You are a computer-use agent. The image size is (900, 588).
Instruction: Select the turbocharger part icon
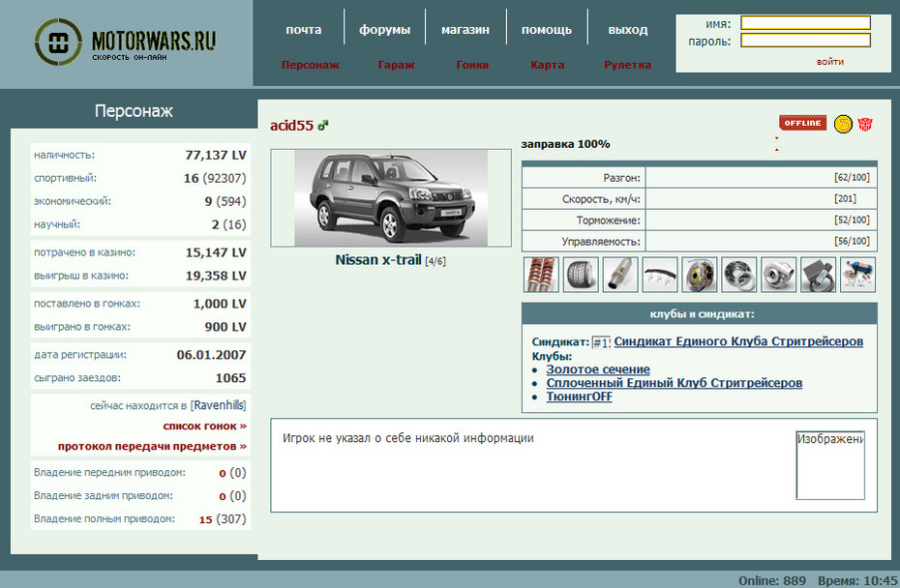click(778, 275)
